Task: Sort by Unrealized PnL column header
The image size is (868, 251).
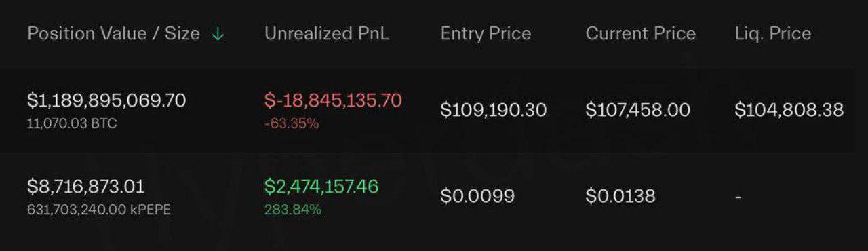Action: click(x=327, y=33)
